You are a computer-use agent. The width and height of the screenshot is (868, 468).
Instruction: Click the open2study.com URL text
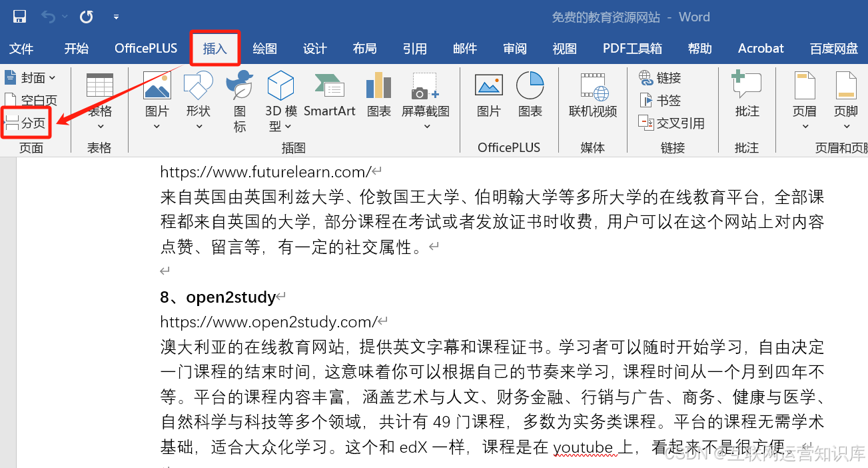point(268,322)
